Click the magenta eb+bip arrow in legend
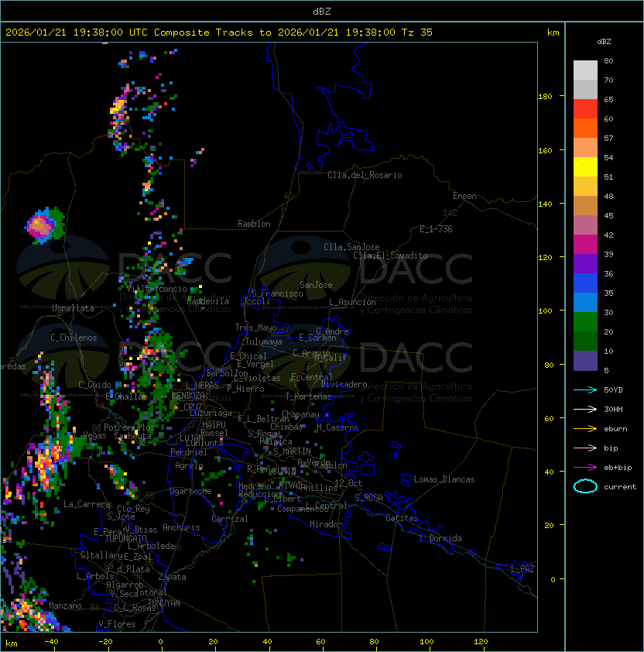The width and height of the screenshot is (644, 652). (x=585, y=468)
